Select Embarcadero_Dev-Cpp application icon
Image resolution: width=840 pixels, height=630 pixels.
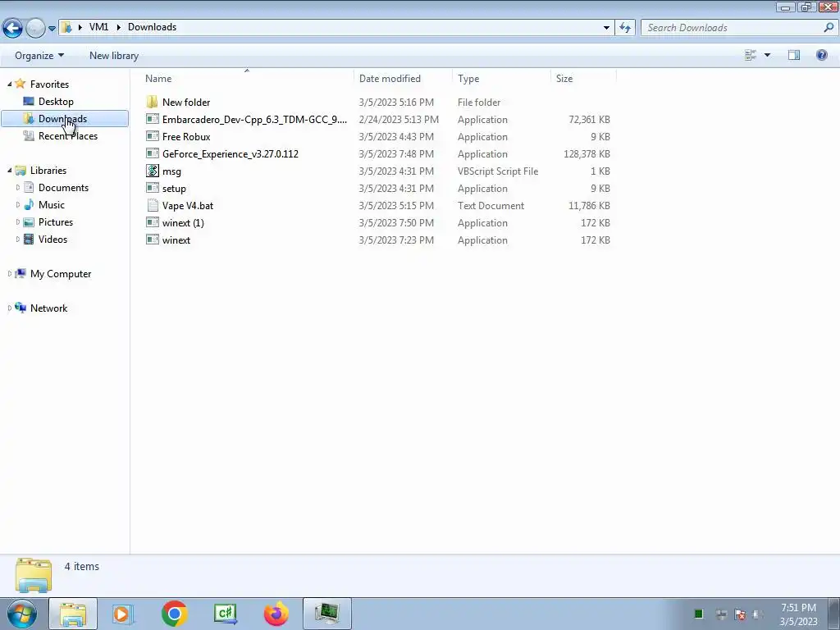coord(152,119)
